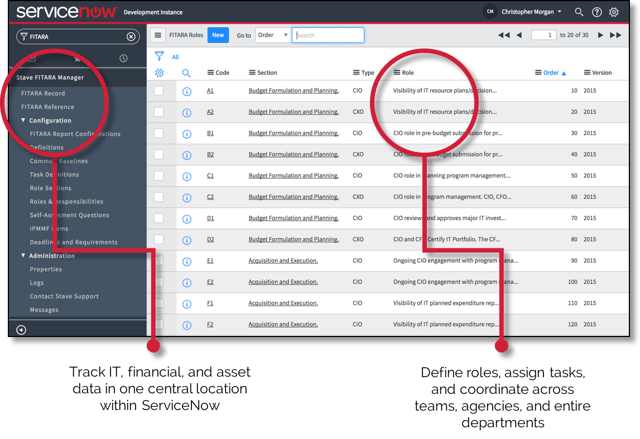Open Code column menu
Screen dimensions: 640x439
pos(211,73)
